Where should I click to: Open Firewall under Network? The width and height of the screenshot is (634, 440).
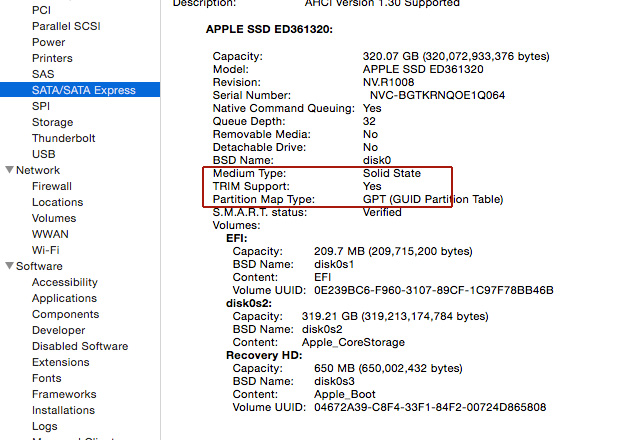(x=52, y=186)
